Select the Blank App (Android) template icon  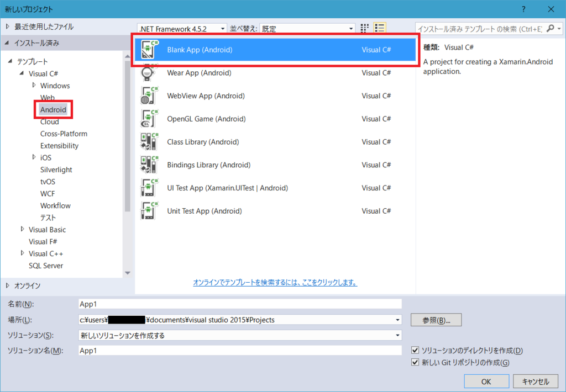click(x=149, y=50)
